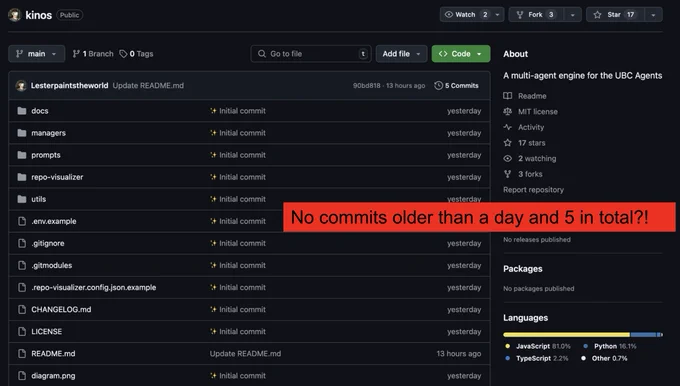This screenshot has width=680, height=386.
Task: Open the repo-visualizer folder
Action: (57, 177)
